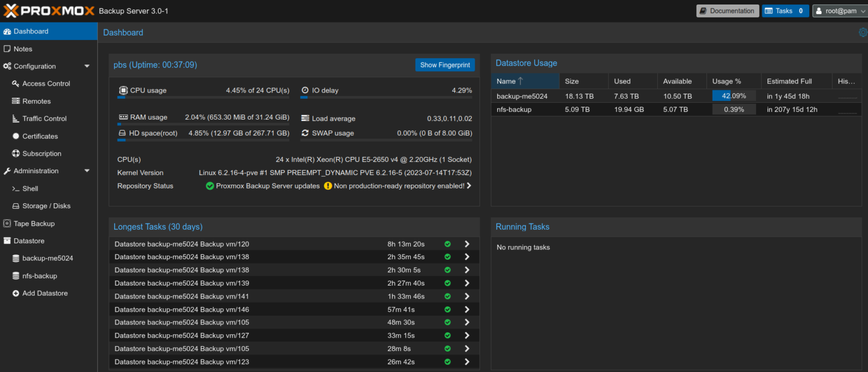The width and height of the screenshot is (868, 372).
Task: Open the Shell from Administration sidebar
Action: tap(30, 189)
